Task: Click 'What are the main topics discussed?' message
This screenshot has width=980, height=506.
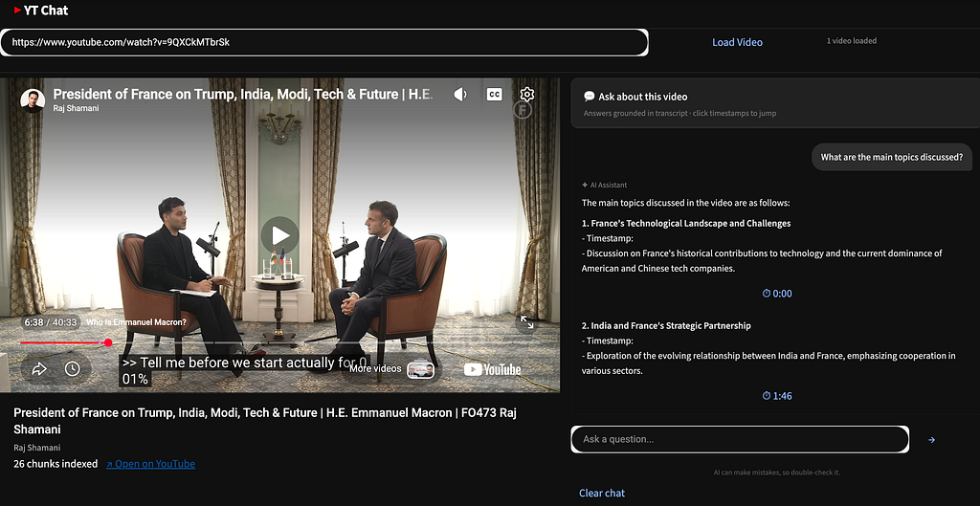Action: tap(892, 157)
